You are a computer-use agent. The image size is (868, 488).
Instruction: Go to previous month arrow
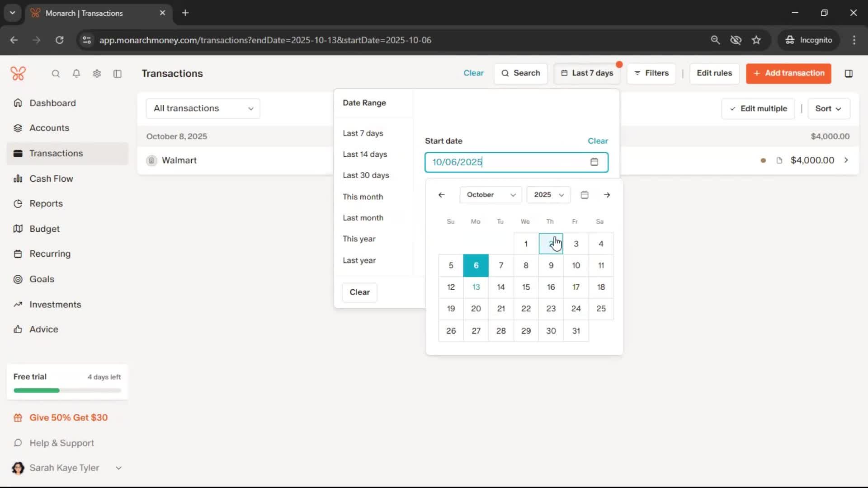(x=442, y=195)
